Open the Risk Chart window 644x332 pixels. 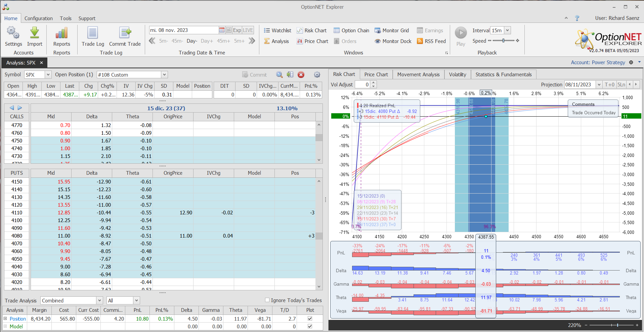coord(311,31)
